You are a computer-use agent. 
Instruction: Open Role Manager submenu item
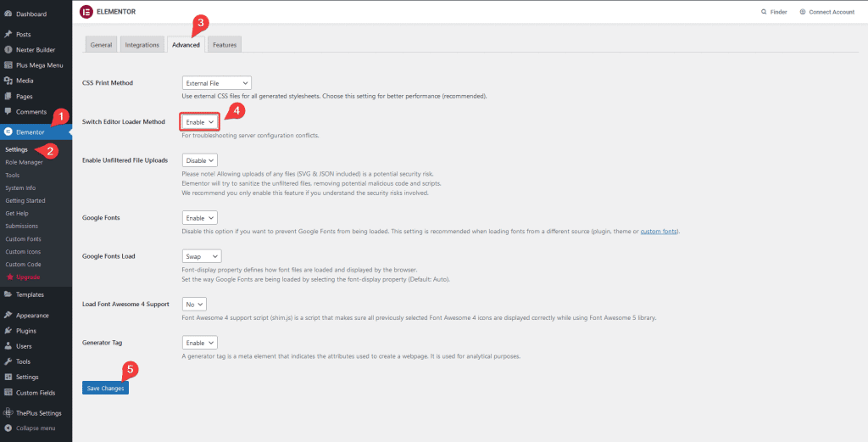pyautogui.click(x=24, y=162)
